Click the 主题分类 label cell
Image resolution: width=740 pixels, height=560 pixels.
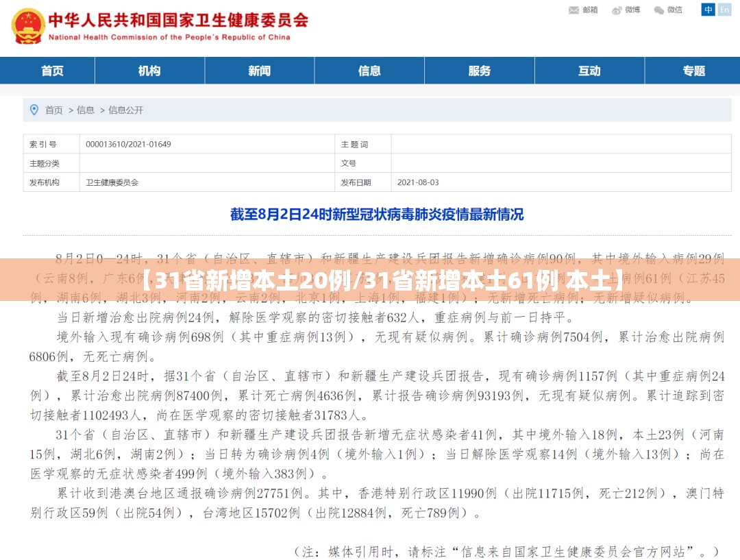tap(51, 163)
